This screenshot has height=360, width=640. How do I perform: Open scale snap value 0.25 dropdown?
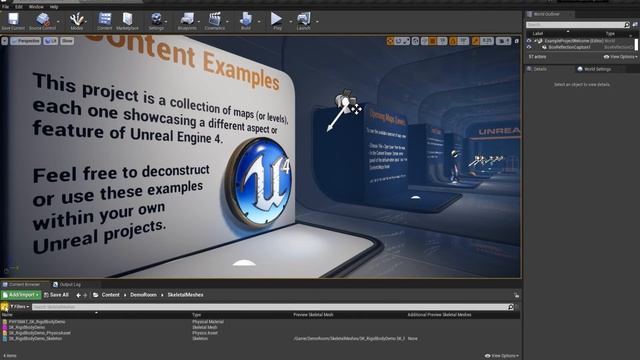(x=487, y=41)
